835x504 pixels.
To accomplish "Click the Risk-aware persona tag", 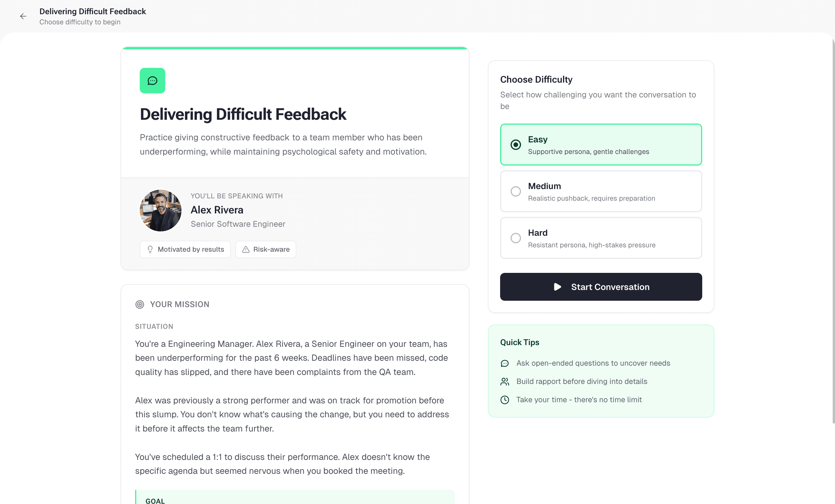I will [x=266, y=249].
